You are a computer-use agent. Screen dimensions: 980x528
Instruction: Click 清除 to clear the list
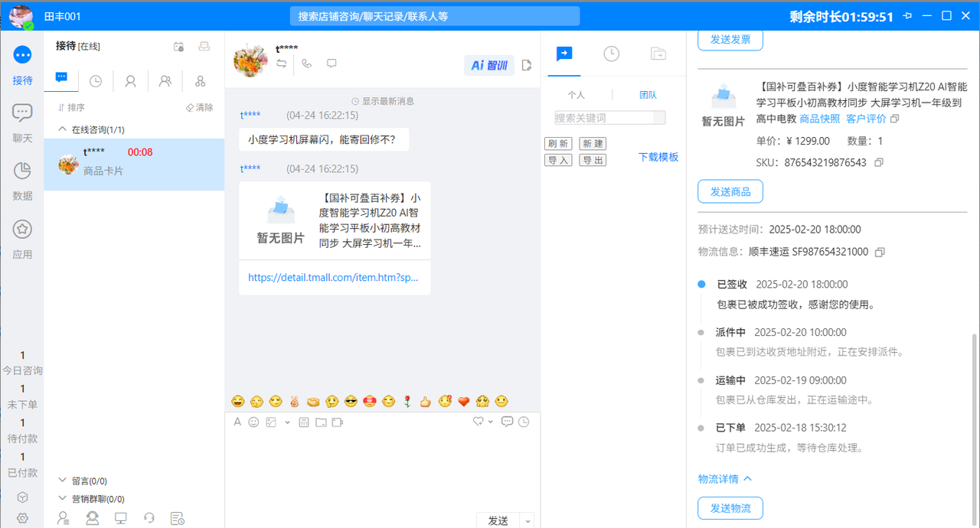[199, 108]
